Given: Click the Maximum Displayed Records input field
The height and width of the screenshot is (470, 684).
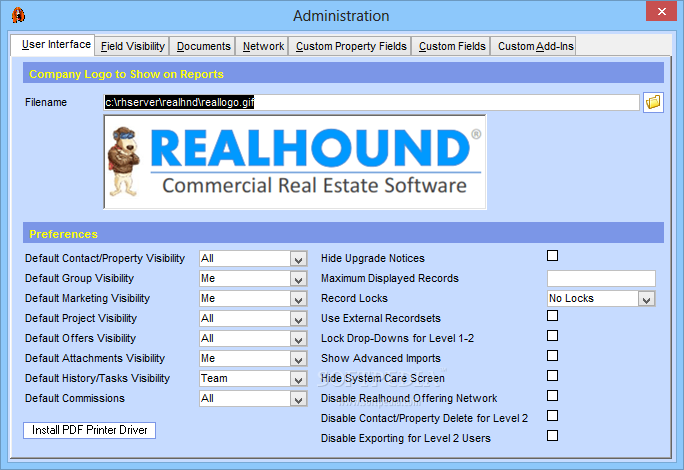Looking at the screenshot, I should coord(601,278).
